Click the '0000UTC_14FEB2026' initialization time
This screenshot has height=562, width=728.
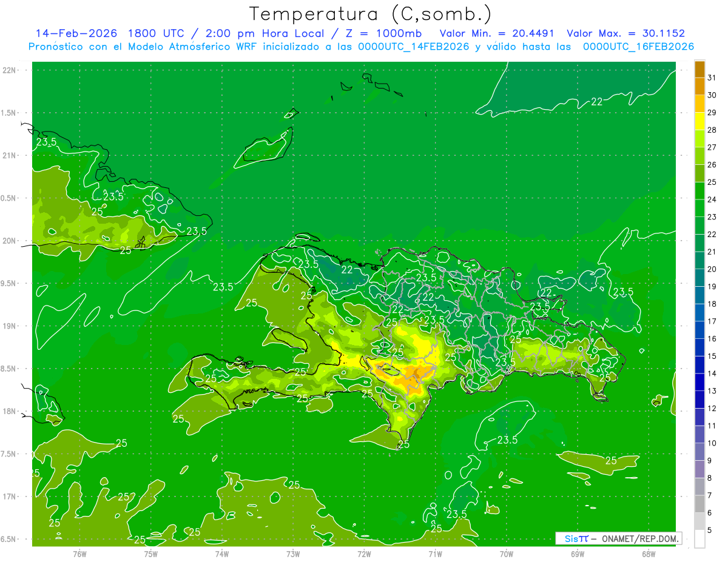(414, 47)
